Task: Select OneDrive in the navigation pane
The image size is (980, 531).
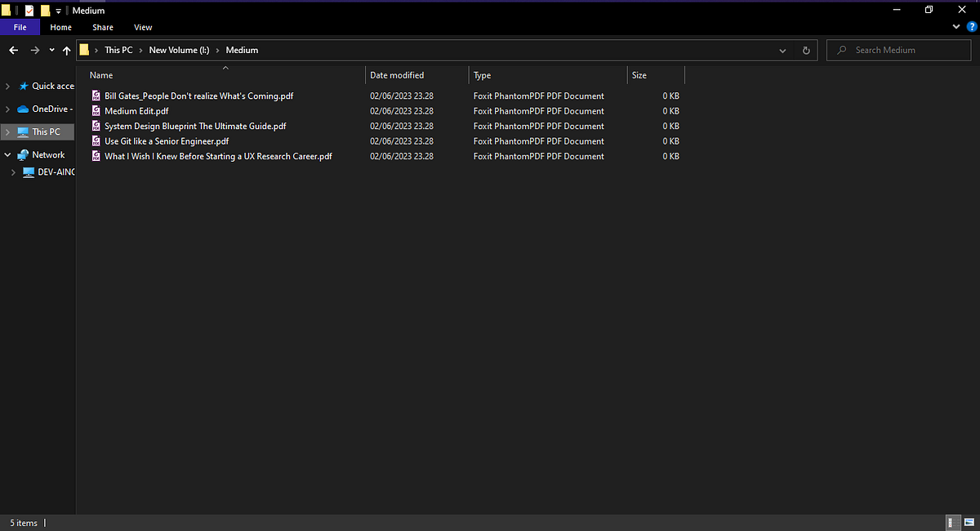Action: pyautogui.click(x=52, y=109)
